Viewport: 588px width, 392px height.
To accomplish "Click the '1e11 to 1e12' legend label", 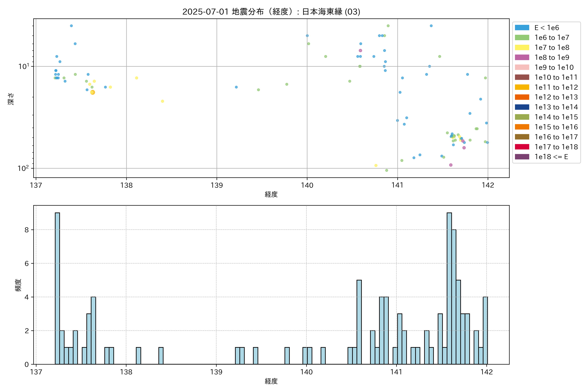I will [x=556, y=87].
